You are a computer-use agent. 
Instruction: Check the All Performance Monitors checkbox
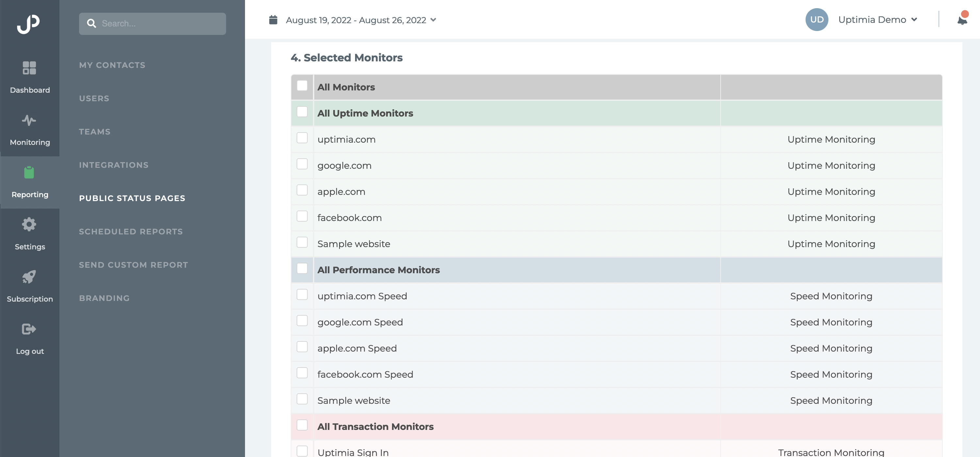pyautogui.click(x=302, y=268)
